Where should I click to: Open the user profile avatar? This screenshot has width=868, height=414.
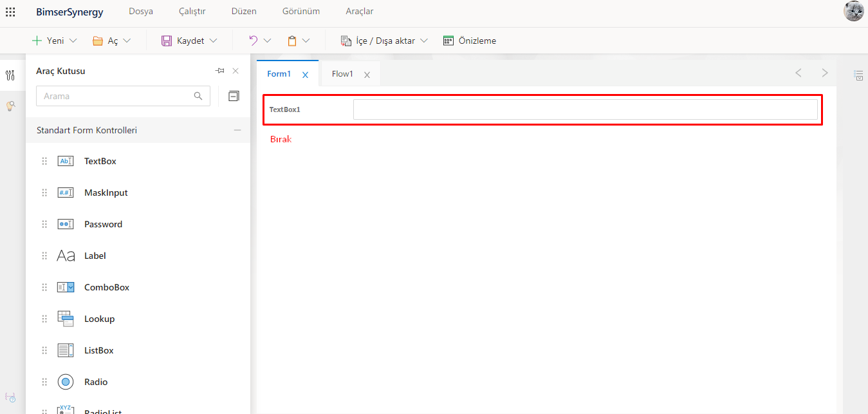pos(853,12)
